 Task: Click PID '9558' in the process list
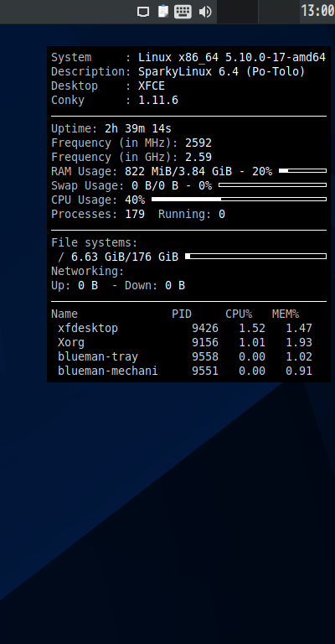(x=205, y=356)
